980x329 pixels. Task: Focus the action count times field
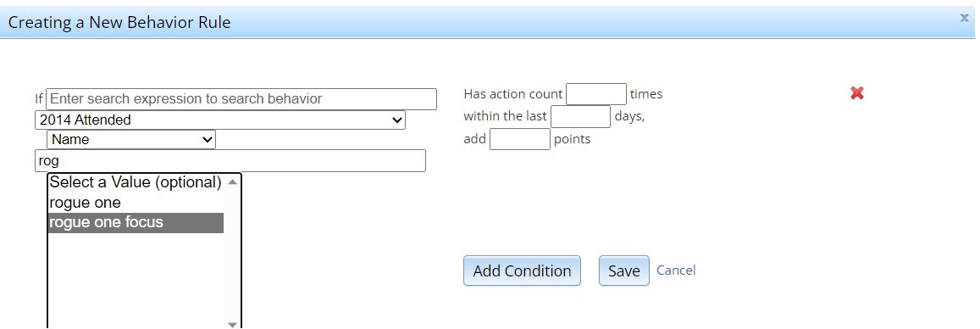click(595, 94)
